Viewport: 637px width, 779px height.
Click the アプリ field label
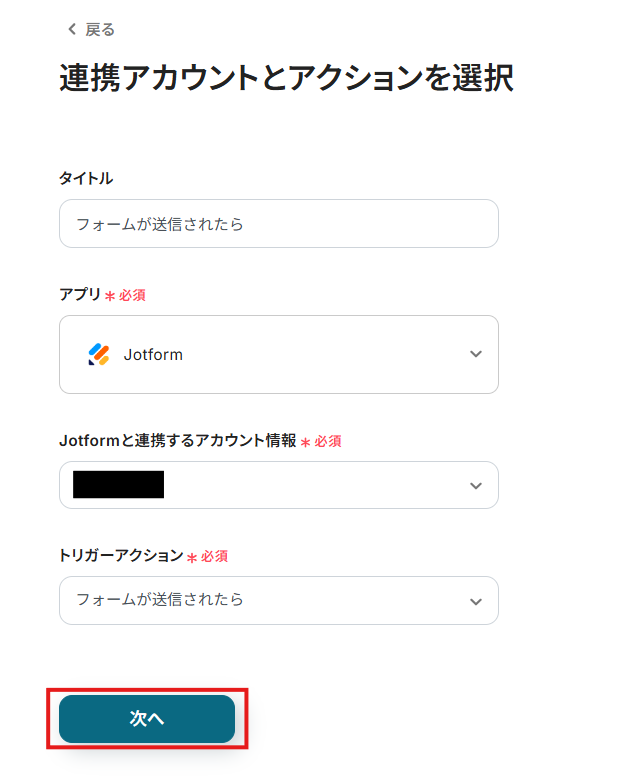pyautogui.click(x=80, y=295)
